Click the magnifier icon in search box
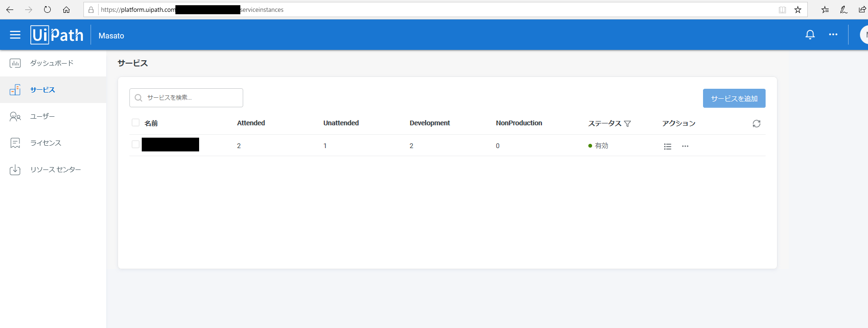This screenshot has height=328, width=868. click(x=138, y=98)
